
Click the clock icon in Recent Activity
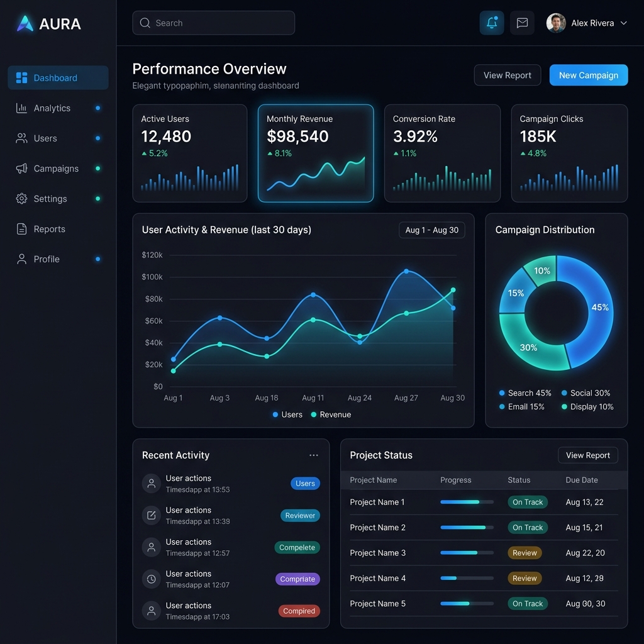point(151,579)
